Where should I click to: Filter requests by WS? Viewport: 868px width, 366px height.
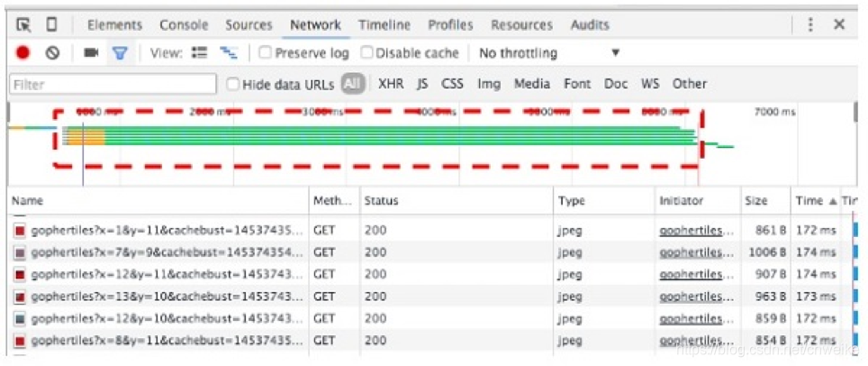[x=650, y=84]
